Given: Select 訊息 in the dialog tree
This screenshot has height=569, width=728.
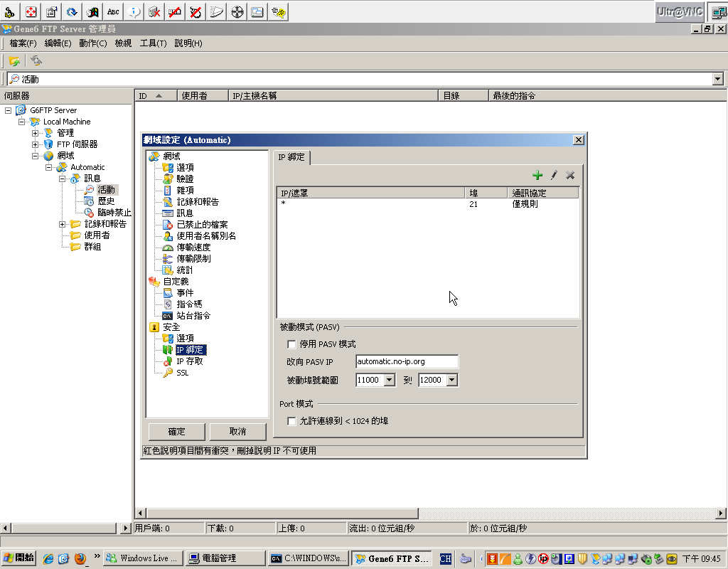Looking at the screenshot, I should (x=185, y=213).
